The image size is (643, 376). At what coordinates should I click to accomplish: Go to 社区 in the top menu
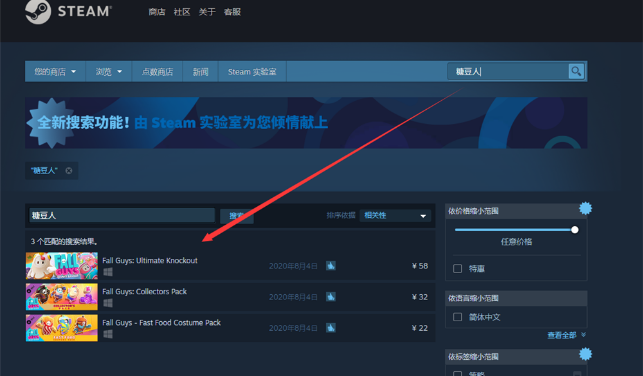tap(182, 12)
